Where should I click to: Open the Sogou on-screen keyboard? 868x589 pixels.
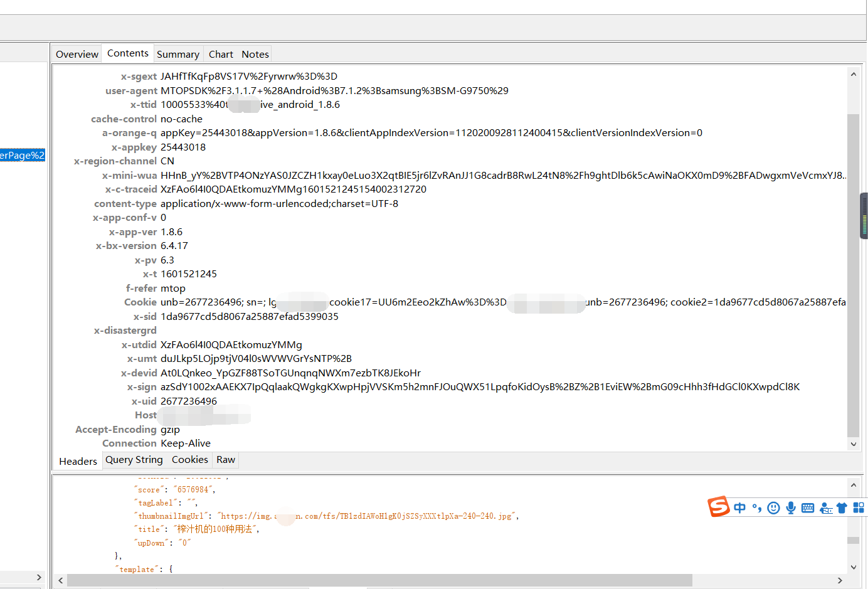point(807,507)
